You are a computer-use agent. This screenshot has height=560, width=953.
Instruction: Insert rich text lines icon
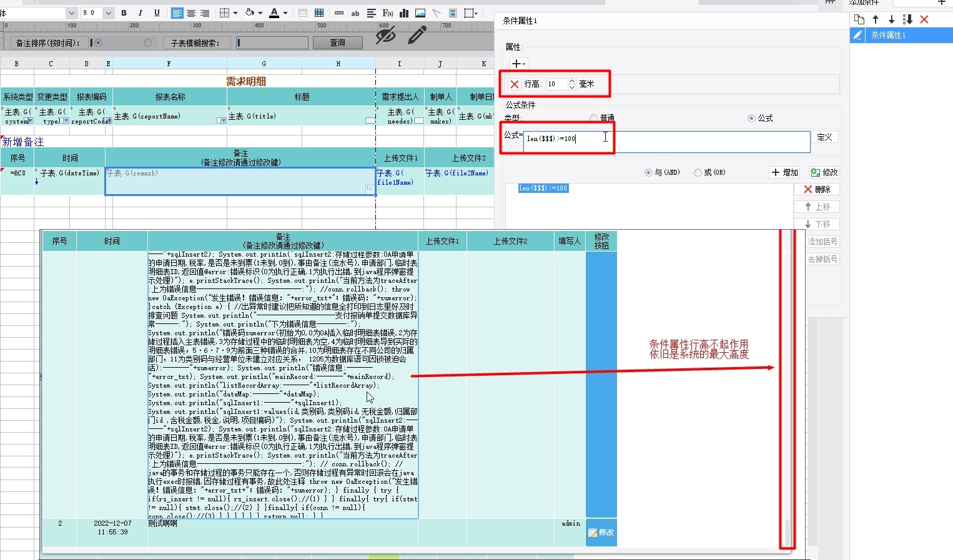point(372,12)
